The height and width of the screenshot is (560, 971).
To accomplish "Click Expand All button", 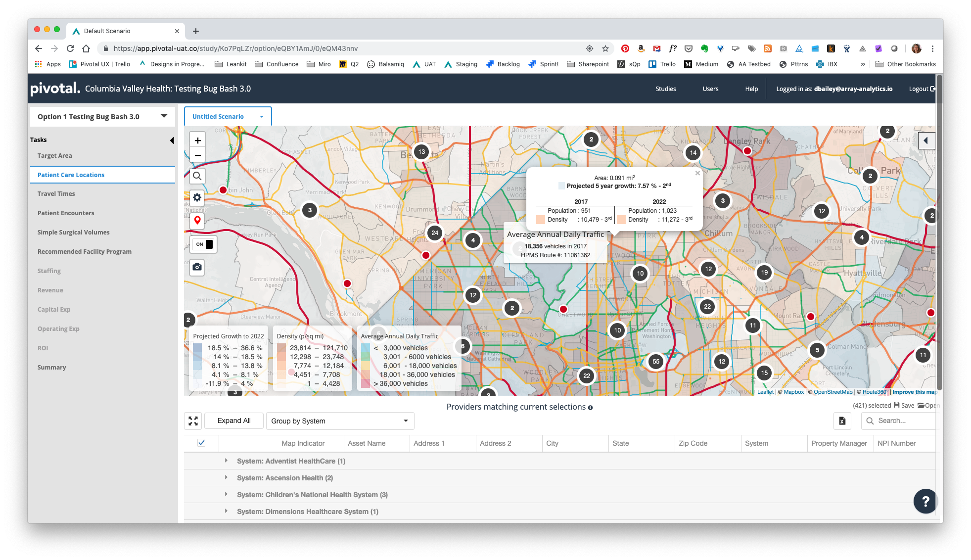I will (234, 421).
